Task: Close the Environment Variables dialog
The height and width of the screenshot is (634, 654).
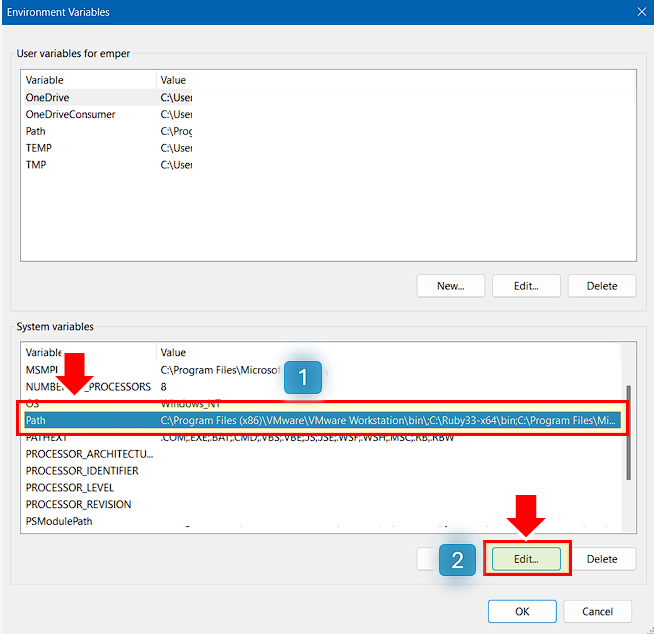Action: coord(641,12)
